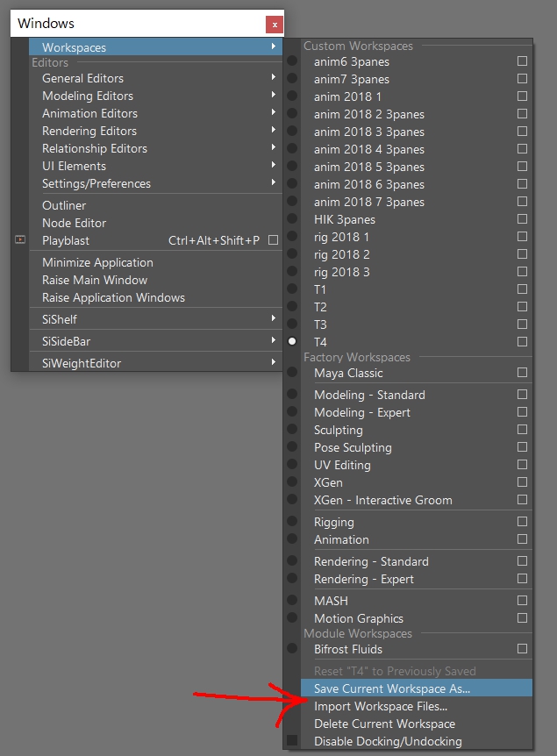Expand the SiWeightEditor submenu
Screen dimensions: 557x756
coord(274,362)
